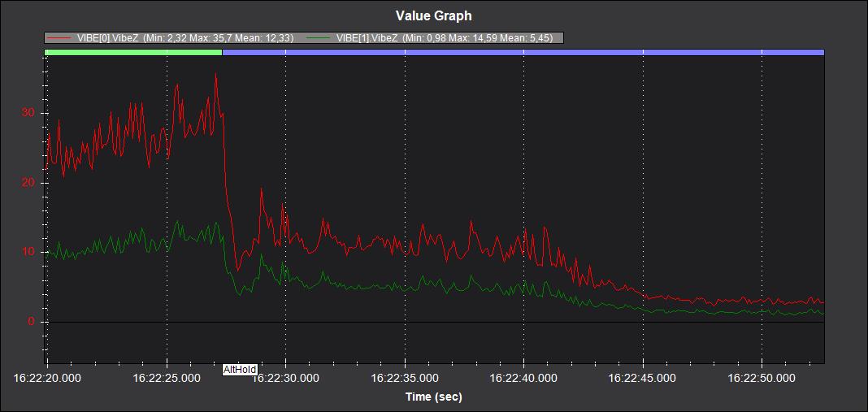Image resolution: width=868 pixels, height=412 pixels.
Task: Click the green flight mode bar segment
Action: point(133,52)
